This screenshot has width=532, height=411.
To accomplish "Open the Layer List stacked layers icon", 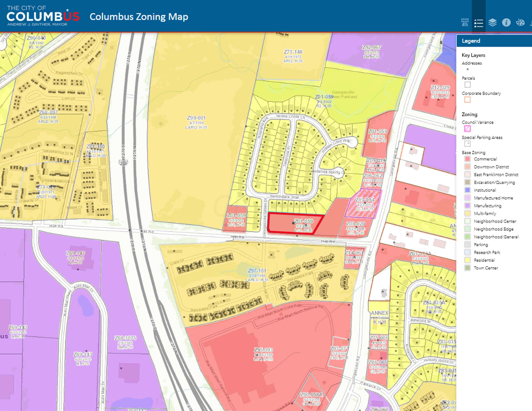I will coord(492,23).
